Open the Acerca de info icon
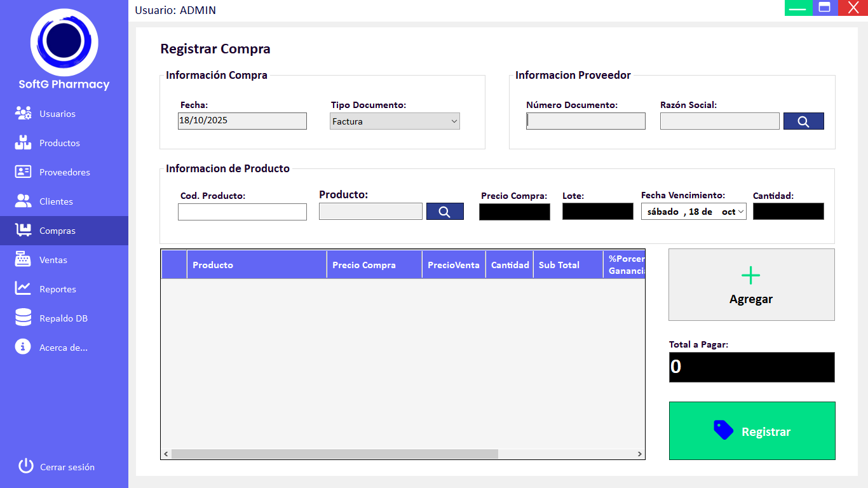Screen dimensions: 868x488 click(24, 347)
